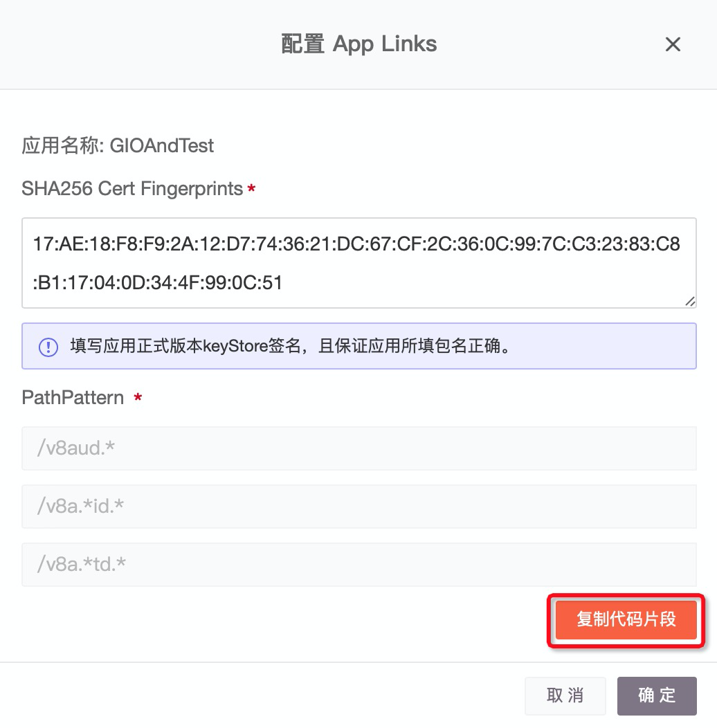Place cursor in fingerprint line starting :B1:17
The image size is (717, 728).
point(157,282)
